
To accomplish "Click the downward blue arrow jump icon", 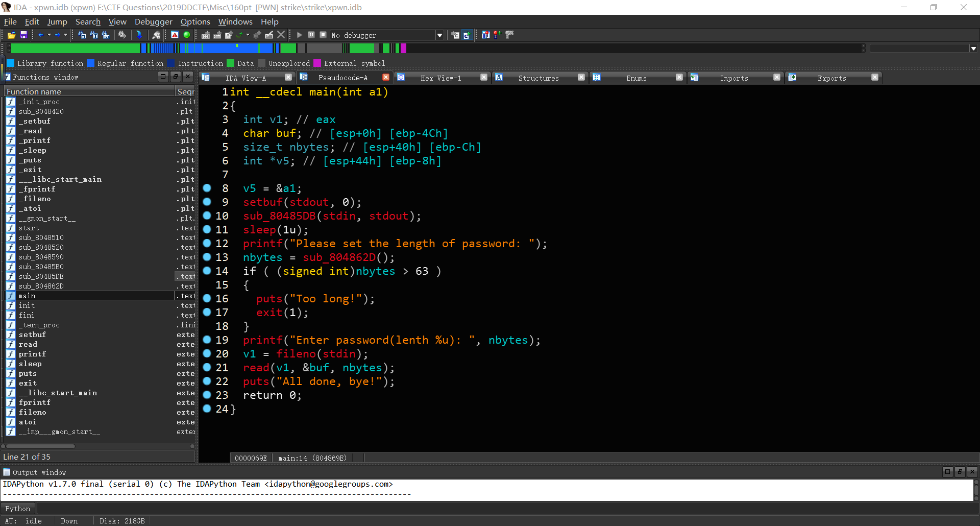I will click(x=139, y=35).
